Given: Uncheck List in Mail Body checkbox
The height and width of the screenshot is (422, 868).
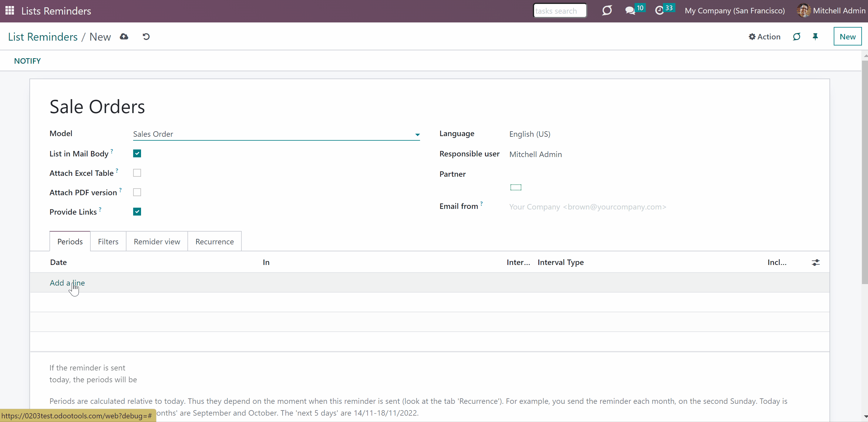Looking at the screenshot, I should 137,154.
